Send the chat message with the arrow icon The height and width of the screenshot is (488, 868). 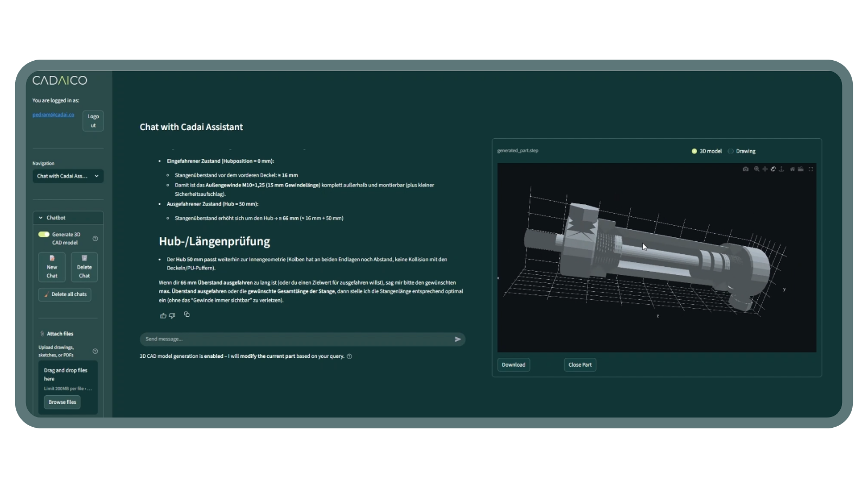click(x=457, y=339)
